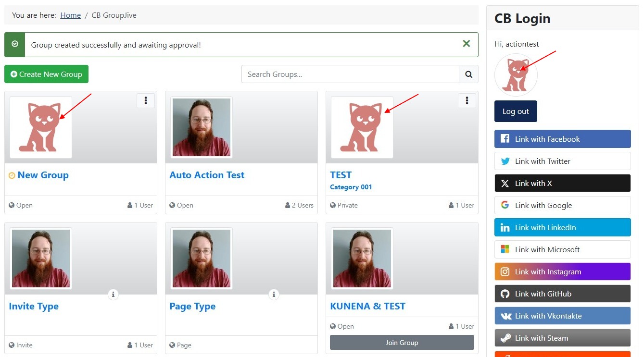This screenshot has width=644, height=357.
Task: Click the pending clock icon beside New Group
Action: tap(12, 176)
